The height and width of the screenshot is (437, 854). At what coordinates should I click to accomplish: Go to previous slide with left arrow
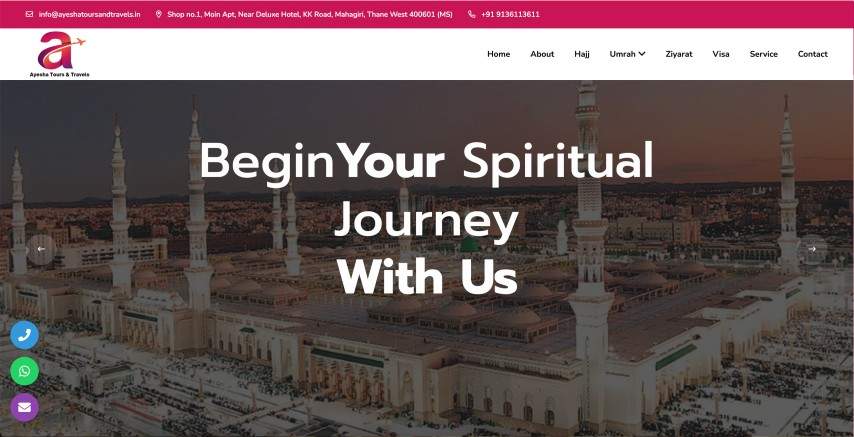41,249
